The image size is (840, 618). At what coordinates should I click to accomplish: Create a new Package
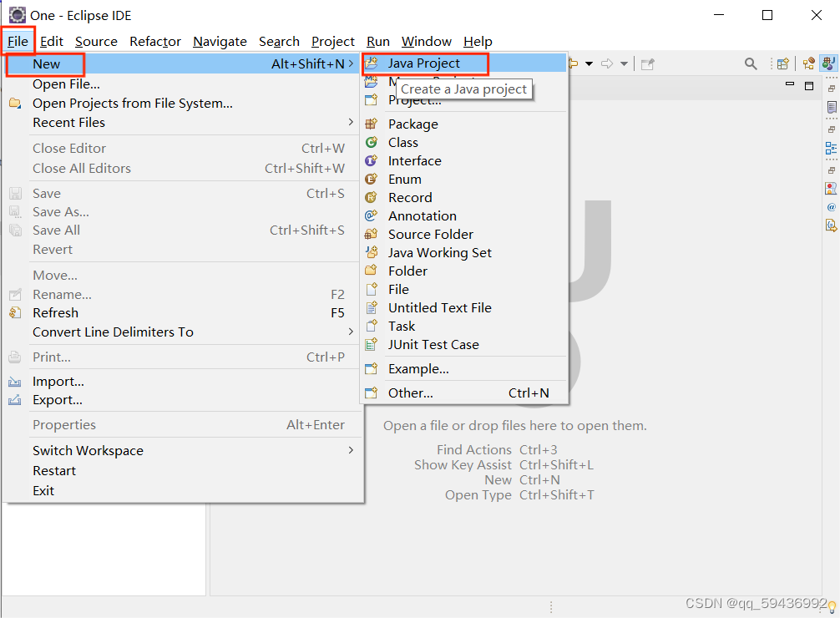[x=464, y=124]
